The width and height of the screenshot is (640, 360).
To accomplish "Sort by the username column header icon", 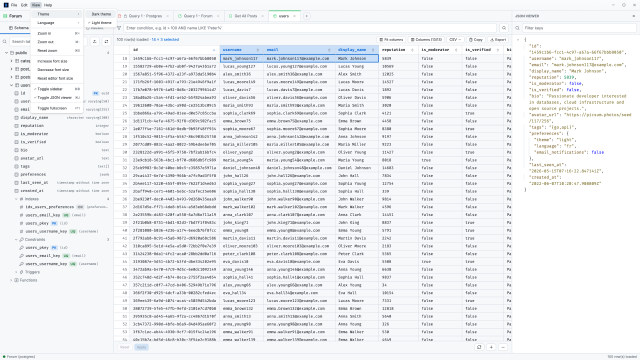I will pyautogui.click(x=258, y=50).
